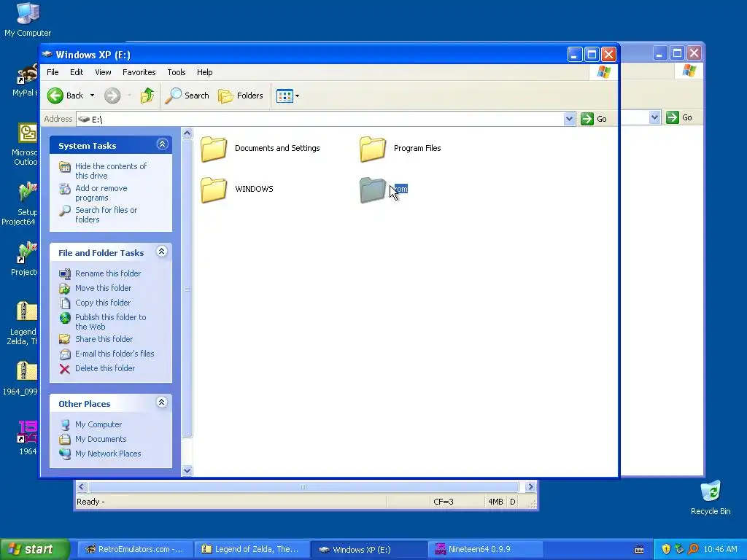This screenshot has width=747, height=560.
Task: Open the File menu
Action: (53, 72)
